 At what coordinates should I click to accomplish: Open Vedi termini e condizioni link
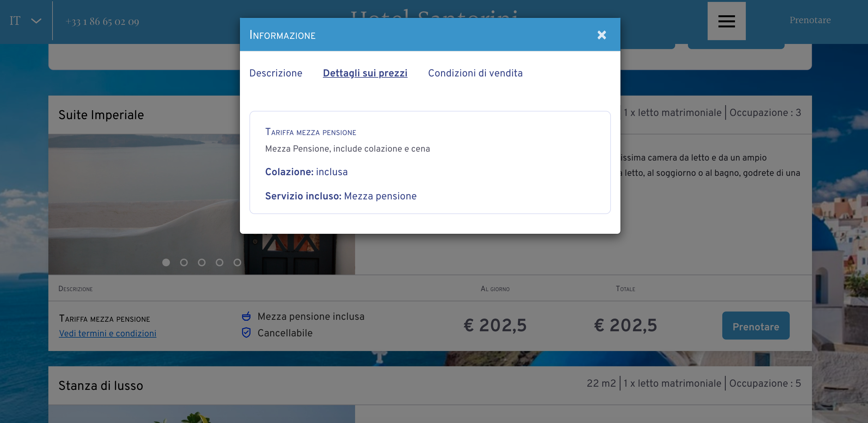pos(108,333)
